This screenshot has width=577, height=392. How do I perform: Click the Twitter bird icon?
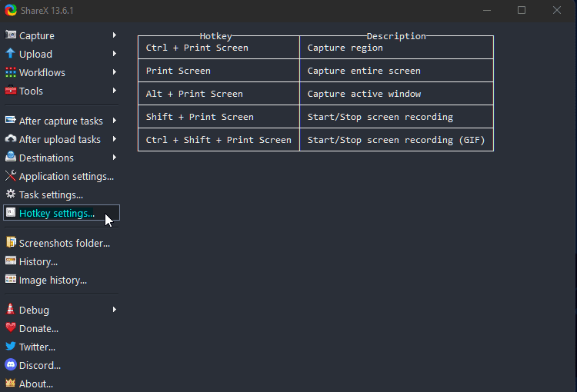(11, 346)
